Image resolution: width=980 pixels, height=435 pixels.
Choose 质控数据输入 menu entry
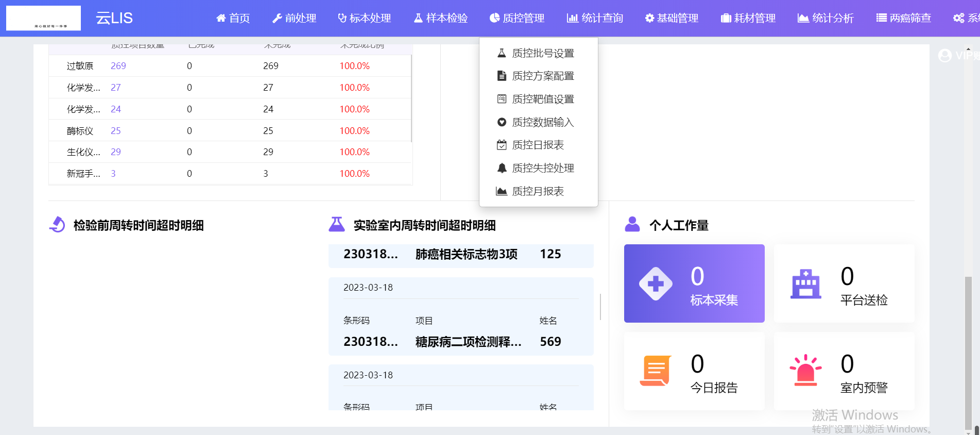click(x=539, y=122)
